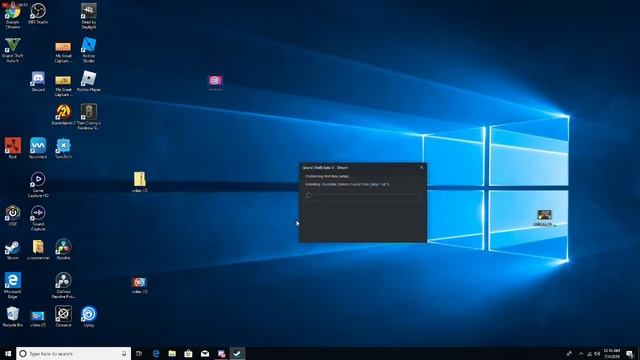This screenshot has width=640, height=360.
Task: Select My Great Capture folder beside Roblox Player
Action: pyautogui.click(x=63, y=85)
